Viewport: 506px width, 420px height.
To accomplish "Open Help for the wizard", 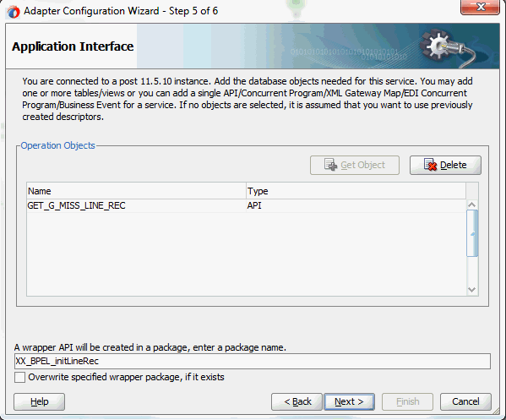I will [x=40, y=401].
